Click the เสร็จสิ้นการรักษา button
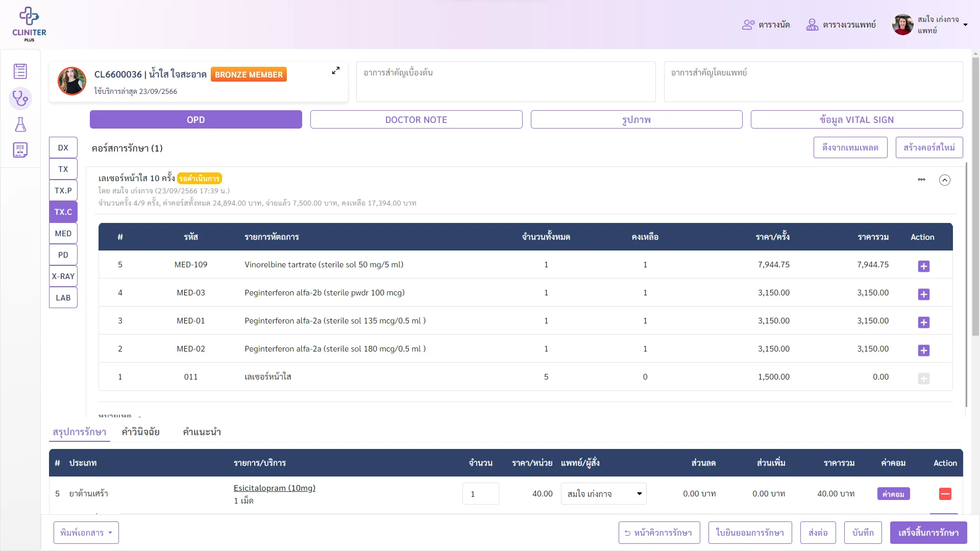 click(x=928, y=533)
